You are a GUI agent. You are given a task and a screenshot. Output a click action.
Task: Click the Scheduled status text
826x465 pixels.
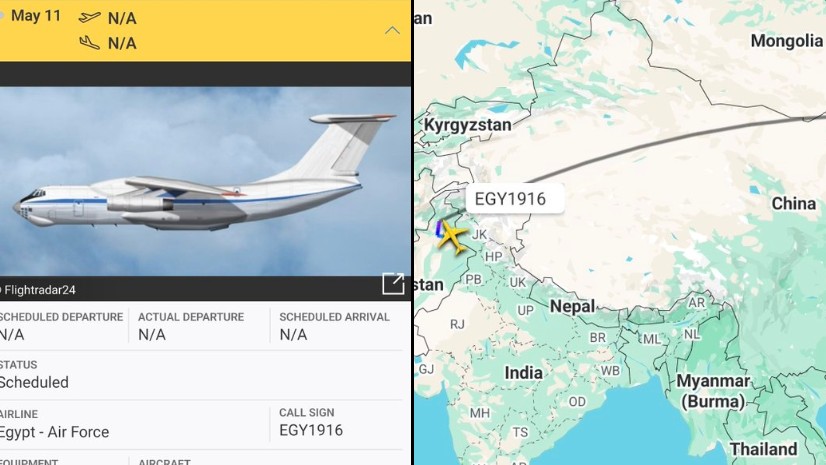click(34, 382)
